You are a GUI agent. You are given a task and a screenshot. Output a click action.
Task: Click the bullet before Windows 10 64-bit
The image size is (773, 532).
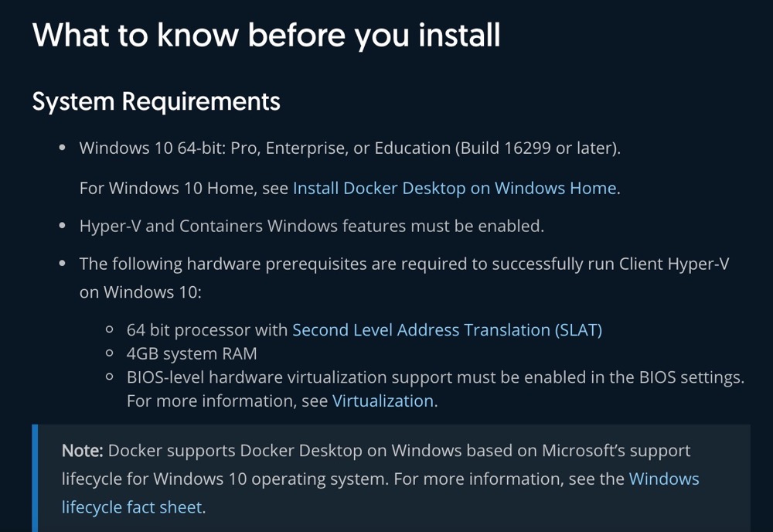tap(63, 148)
